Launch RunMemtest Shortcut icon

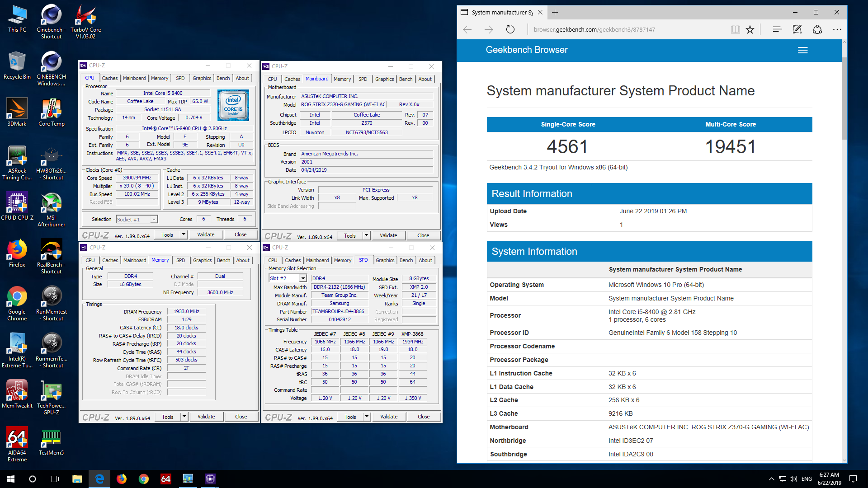[x=51, y=304]
